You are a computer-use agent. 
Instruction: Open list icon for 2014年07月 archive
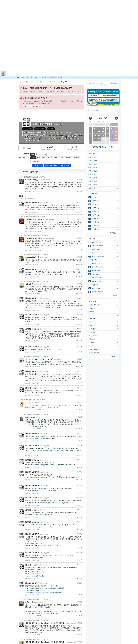[x=90, y=229]
